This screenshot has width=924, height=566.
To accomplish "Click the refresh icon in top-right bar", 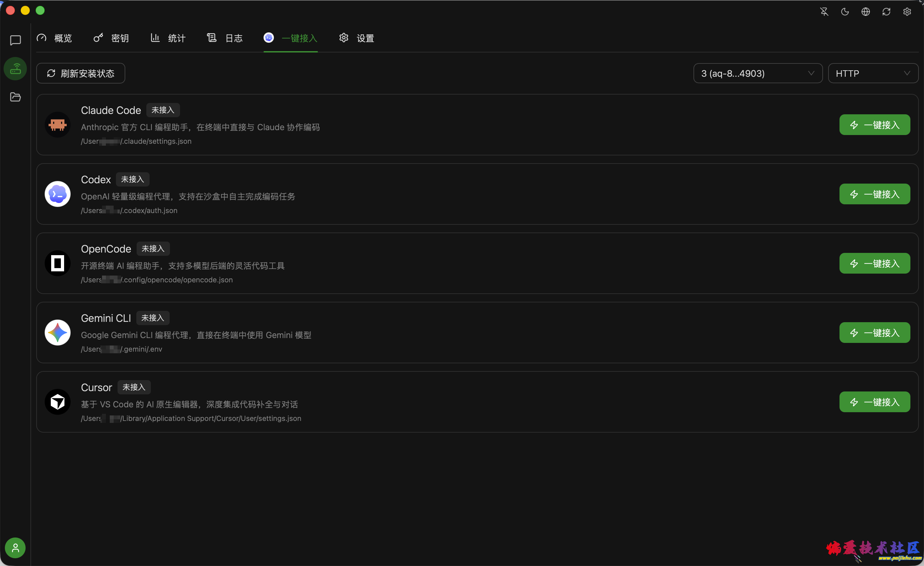I will pyautogui.click(x=886, y=12).
